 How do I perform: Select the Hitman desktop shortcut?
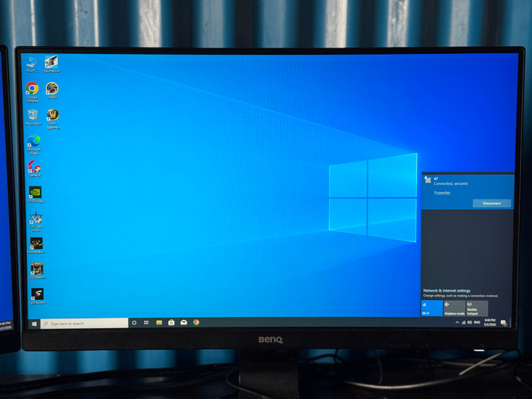pyautogui.click(x=36, y=246)
